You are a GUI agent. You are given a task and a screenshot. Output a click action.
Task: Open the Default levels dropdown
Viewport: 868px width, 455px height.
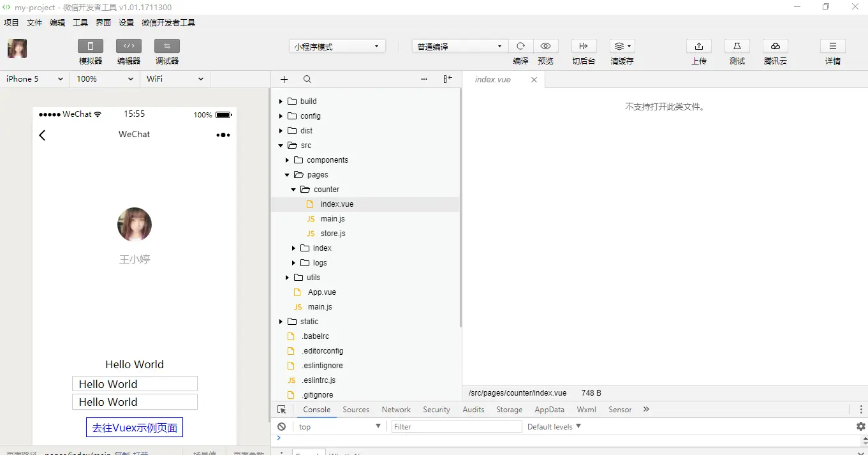coord(554,426)
